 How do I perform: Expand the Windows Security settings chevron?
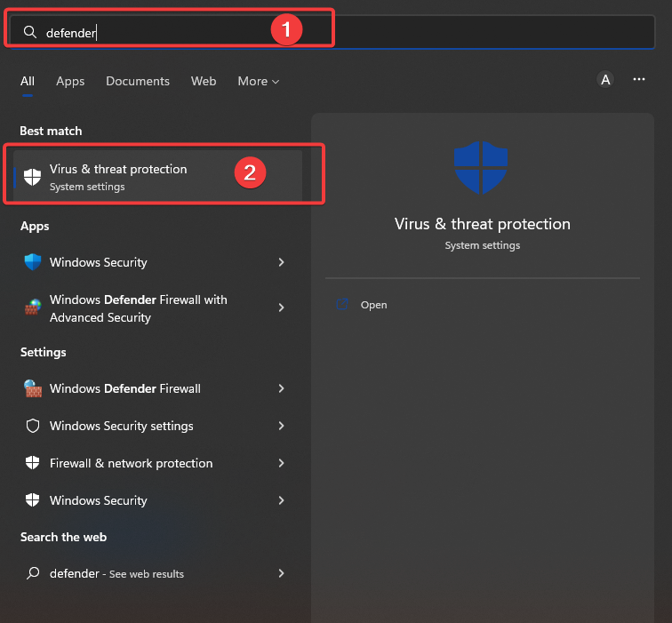click(x=281, y=426)
